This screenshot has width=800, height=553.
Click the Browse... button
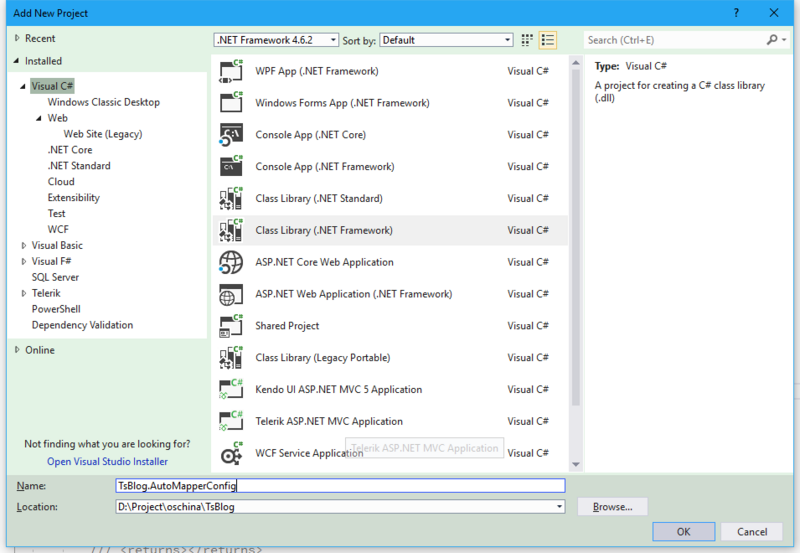(612, 507)
